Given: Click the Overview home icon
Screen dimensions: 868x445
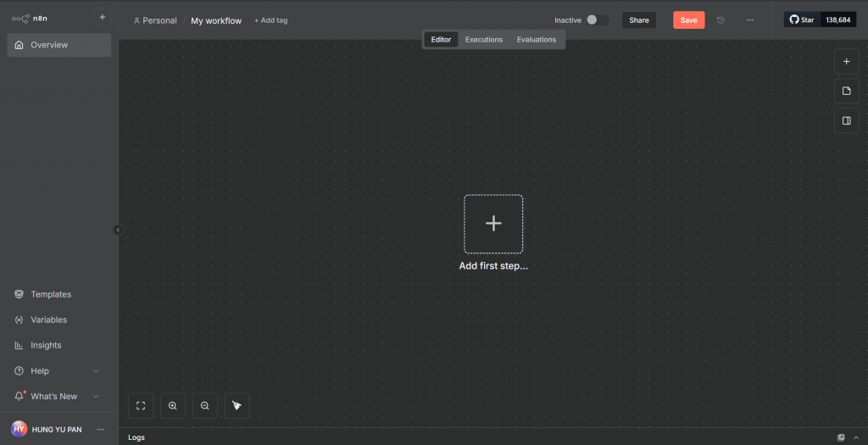Looking at the screenshot, I should (x=19, y=45).
